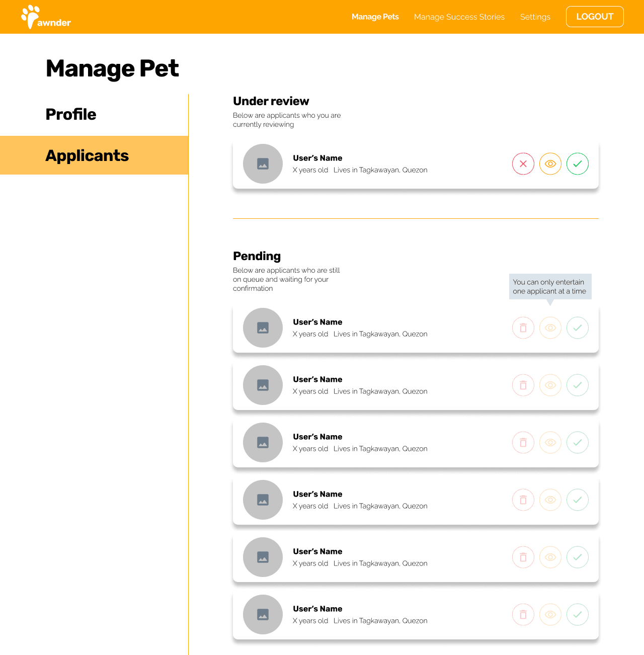The height and width of the screenshot is (655, 644).
Task: Accept the first pending applicant with the check icon
Action: pyautogui.click(x=578, y=328)
